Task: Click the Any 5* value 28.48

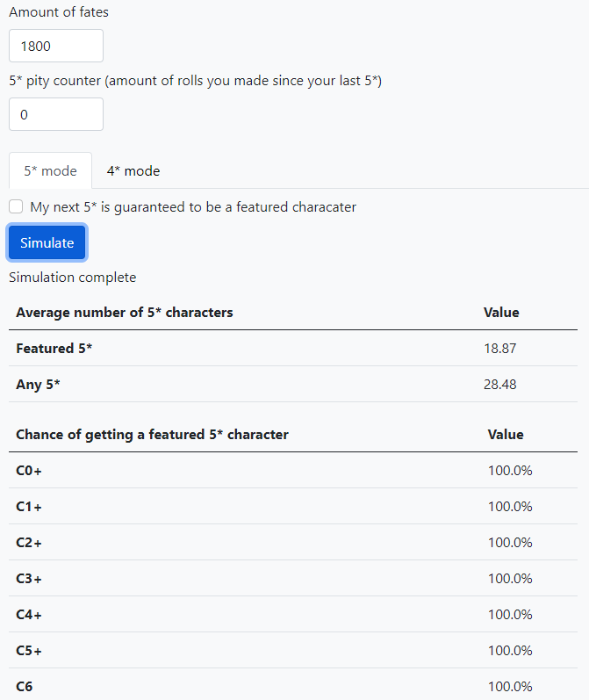Action: pyautogui.click(x=500, y=385)
